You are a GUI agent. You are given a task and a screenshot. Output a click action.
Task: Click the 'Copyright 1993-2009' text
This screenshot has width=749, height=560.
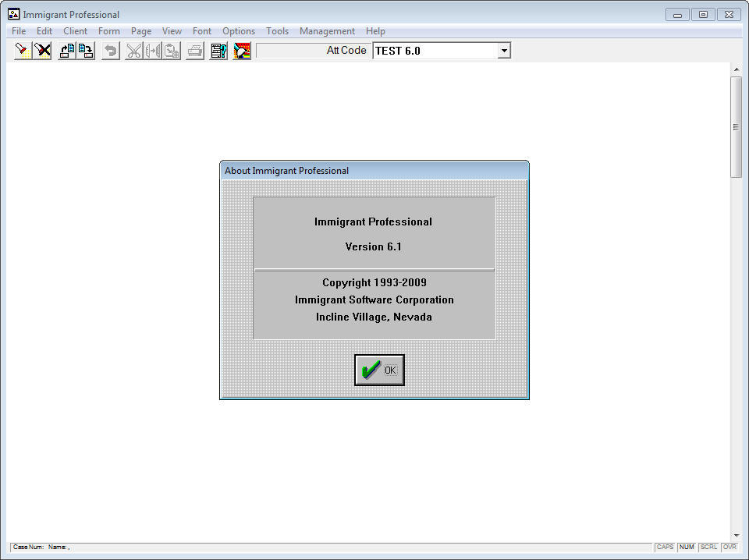click(x=374, y=282)
